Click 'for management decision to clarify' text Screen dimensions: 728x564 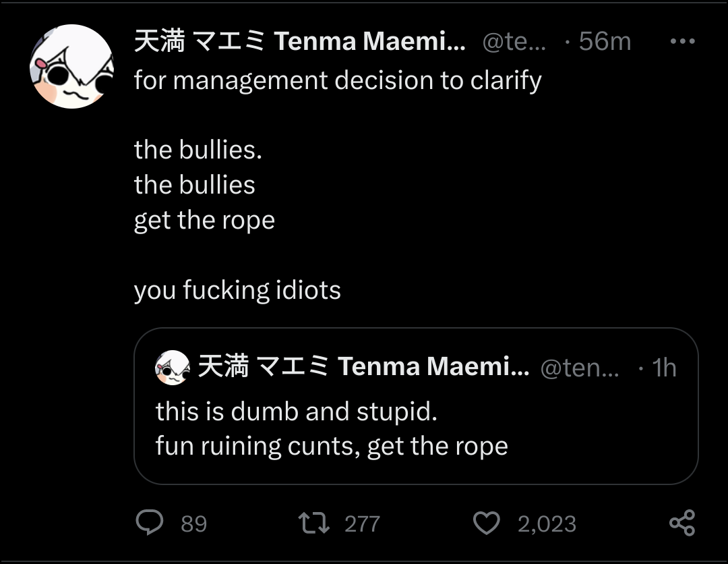[338, 81]
